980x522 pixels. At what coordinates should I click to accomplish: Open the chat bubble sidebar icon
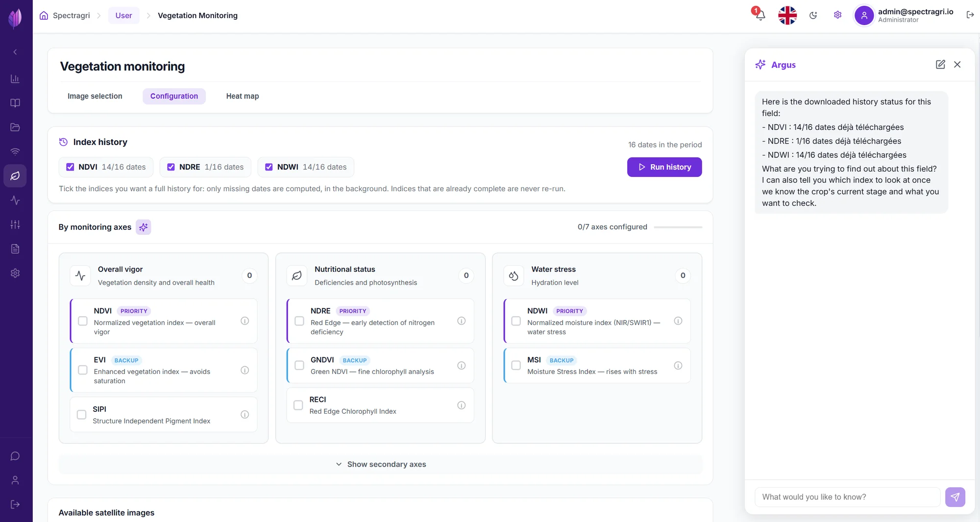[15, 456]
